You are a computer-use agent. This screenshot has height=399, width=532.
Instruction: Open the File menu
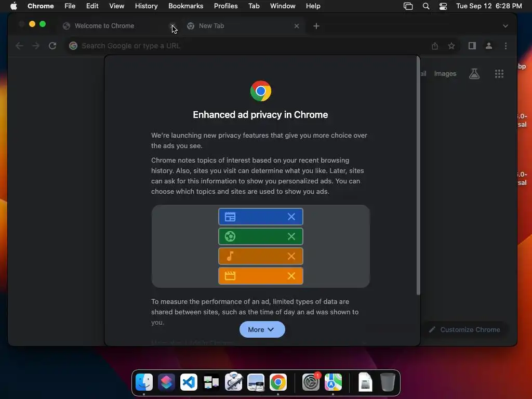[x=70, y=6]
